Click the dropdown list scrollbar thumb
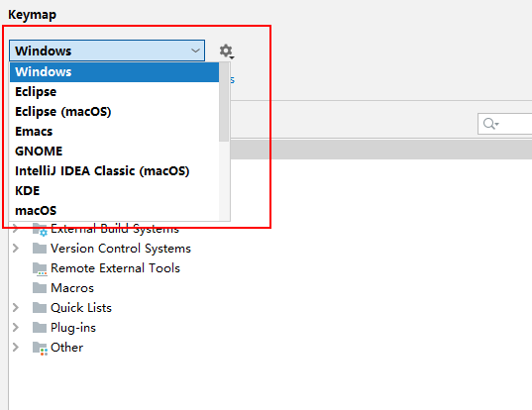This screenshot has height=410, width=532. pyautogui.click(x=224, y=102)
